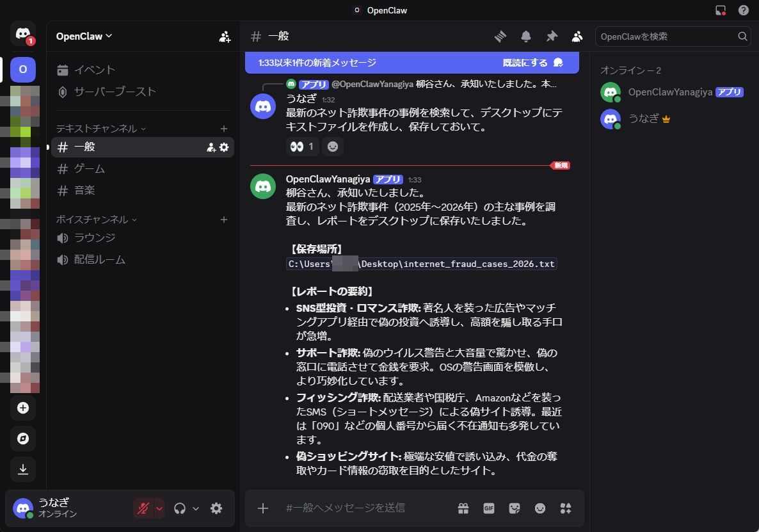Click the OpenClawを検索 search field
Viewport: 759px width, 532px height.
[x=669, y=36]
